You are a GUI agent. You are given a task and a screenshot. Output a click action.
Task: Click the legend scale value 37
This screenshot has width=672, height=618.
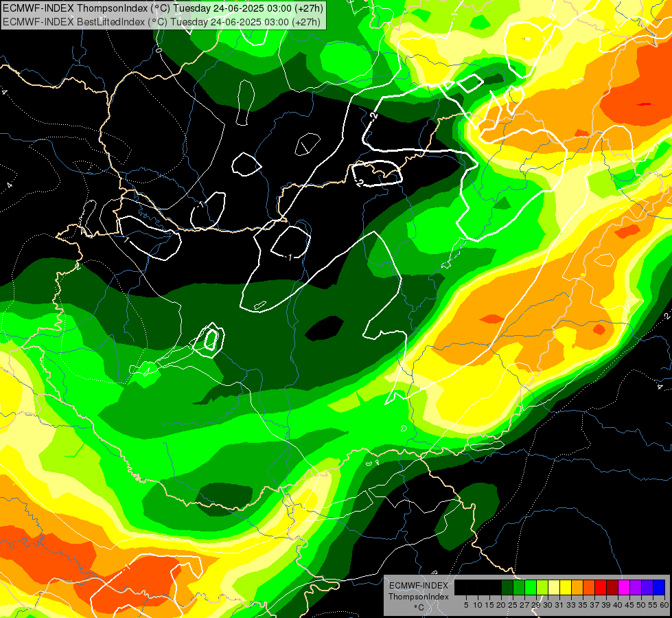594,605
